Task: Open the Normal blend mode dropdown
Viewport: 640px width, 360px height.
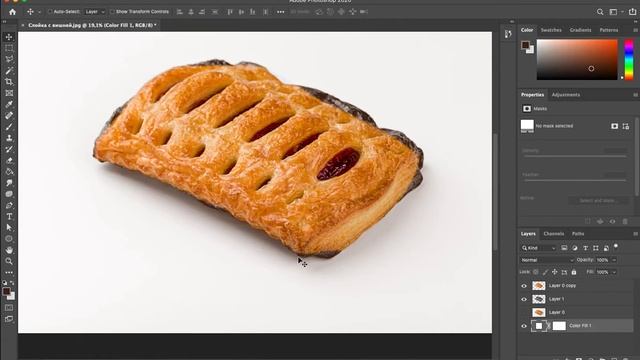Action: [547, 260]
